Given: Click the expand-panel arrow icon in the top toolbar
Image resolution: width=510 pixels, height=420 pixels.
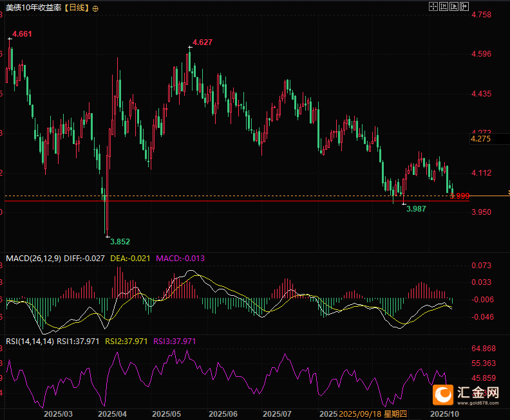Looking at the screenshot, I should point(464,6).
